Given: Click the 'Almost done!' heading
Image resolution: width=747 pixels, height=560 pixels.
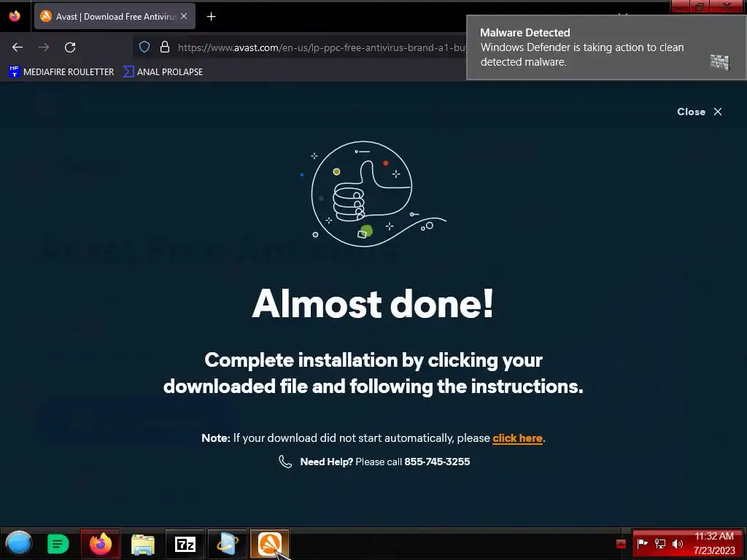Looking at the screenshot, I should (373, 304).
